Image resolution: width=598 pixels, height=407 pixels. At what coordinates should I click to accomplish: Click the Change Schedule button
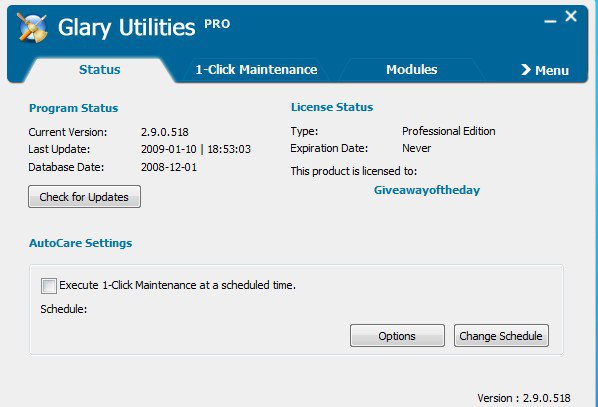tap(501, 336)
